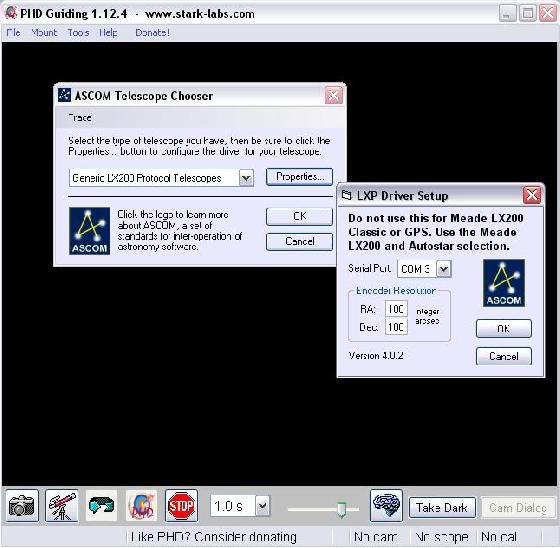Image resolution: width=560 pixels, height=548 pixels.
Task: Click 'Like PHD? Consider donating' status text
Action: pos(214,537)
